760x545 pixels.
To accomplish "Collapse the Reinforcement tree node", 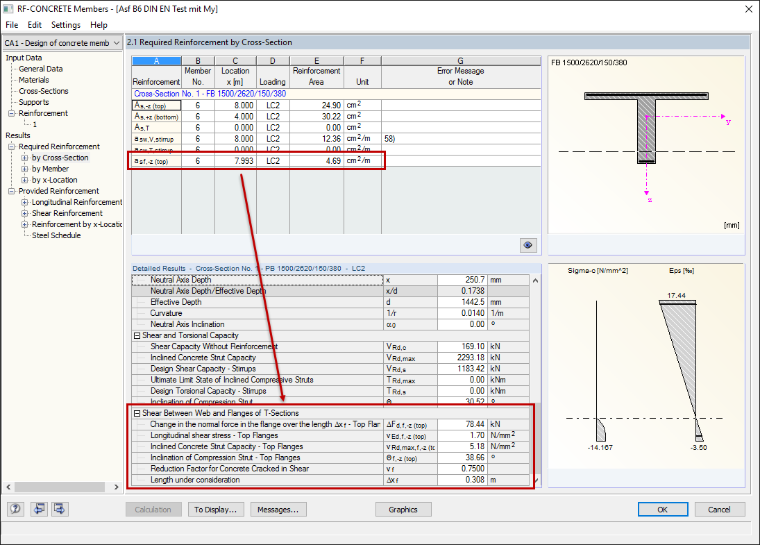I will tap(12, 113).
